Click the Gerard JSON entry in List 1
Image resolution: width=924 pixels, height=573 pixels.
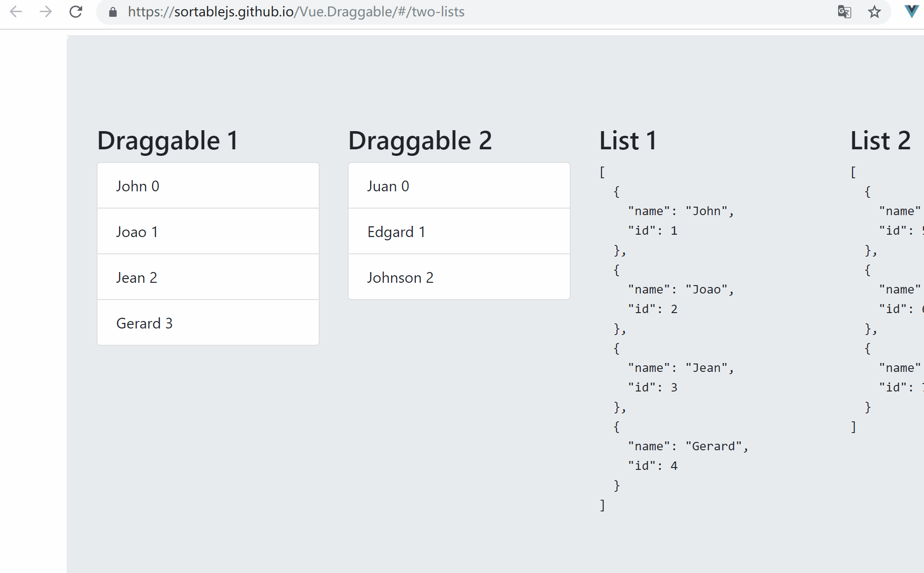[x=688, y=446]
